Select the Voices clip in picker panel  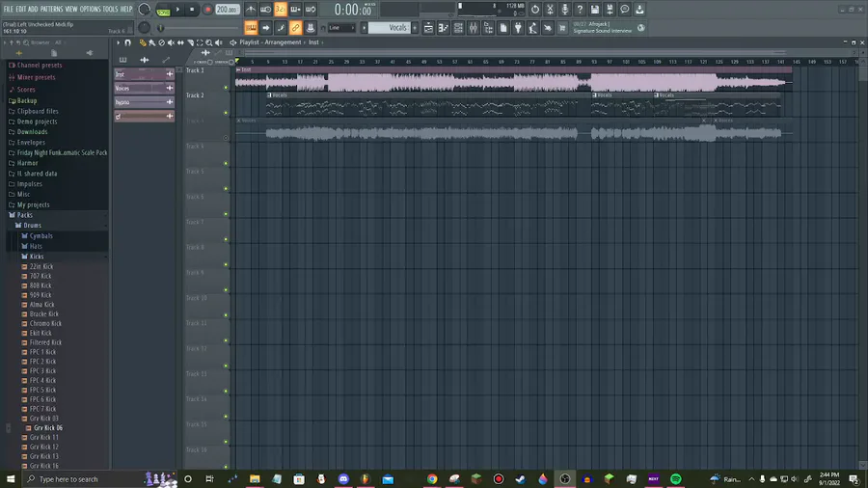pyautogui.click(x=144, y=88)
